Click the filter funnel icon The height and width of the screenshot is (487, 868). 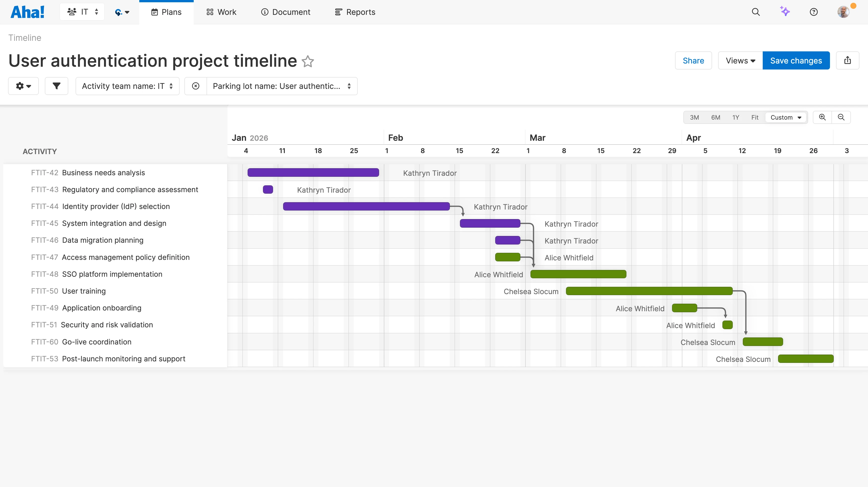(56, 86)
